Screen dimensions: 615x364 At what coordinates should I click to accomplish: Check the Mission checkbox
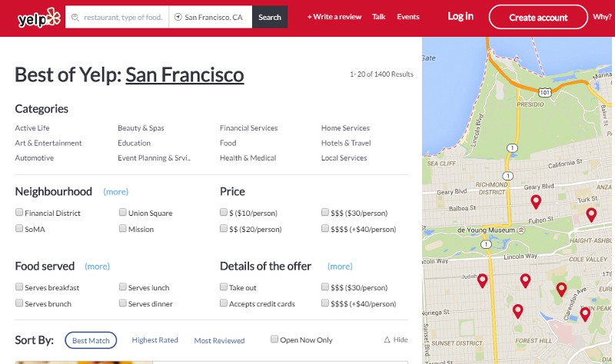pos(122,228)
